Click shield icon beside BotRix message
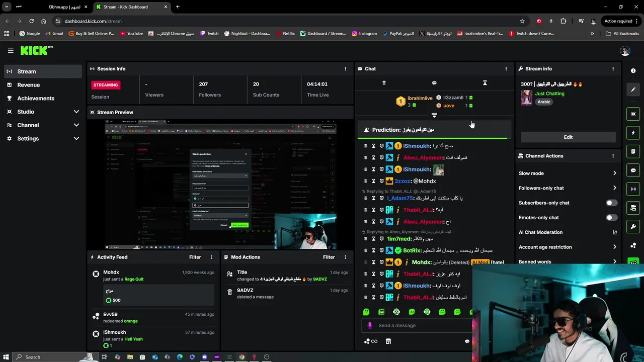644x362 pixels. click(x=381, y=250)
